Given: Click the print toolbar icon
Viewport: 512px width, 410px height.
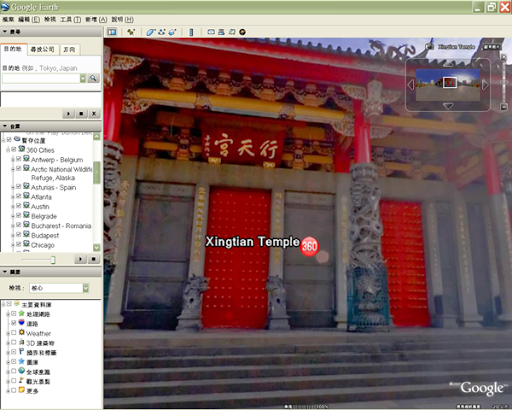Looking at the screenshot, I should pyautogui.click(x=221, y=32).
